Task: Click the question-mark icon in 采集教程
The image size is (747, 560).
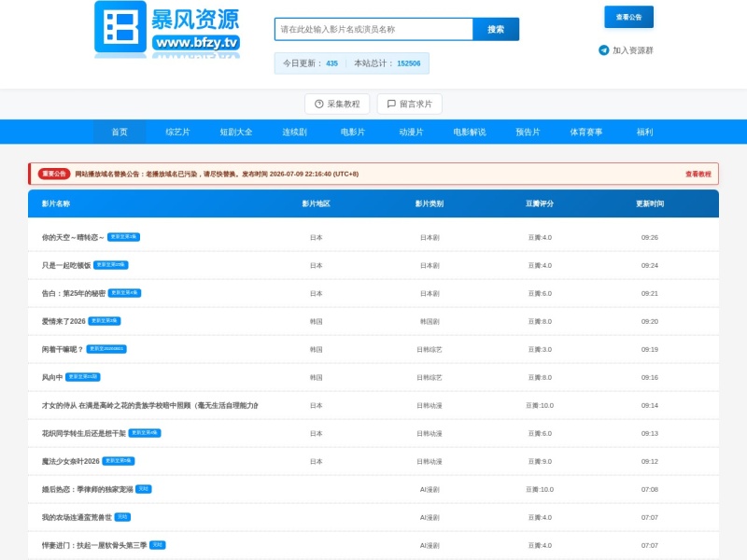Action: pyautogui.click(x=319, y=104)
